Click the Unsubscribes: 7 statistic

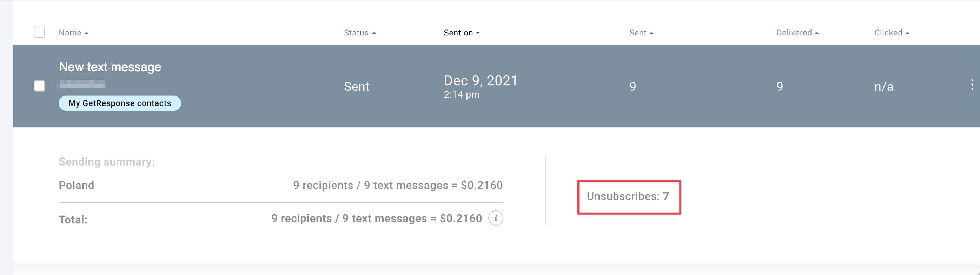tap(628, 196)
